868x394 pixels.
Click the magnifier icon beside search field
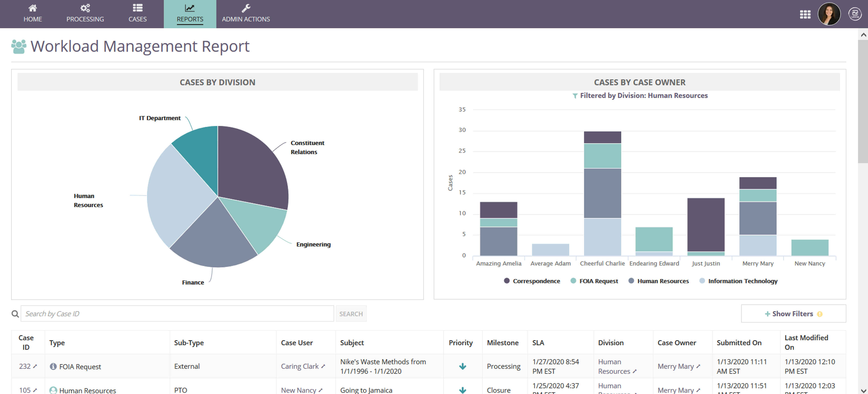click(15, 314)
